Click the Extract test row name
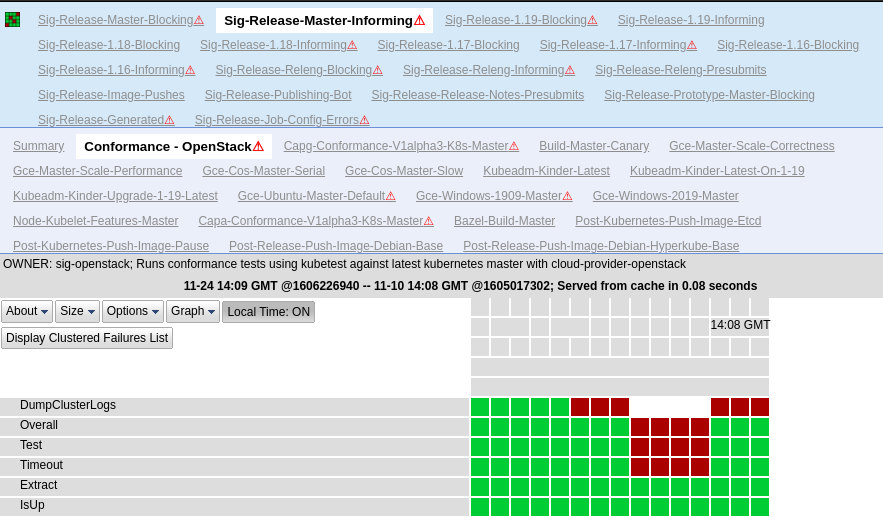 click(x=38, y=485)
